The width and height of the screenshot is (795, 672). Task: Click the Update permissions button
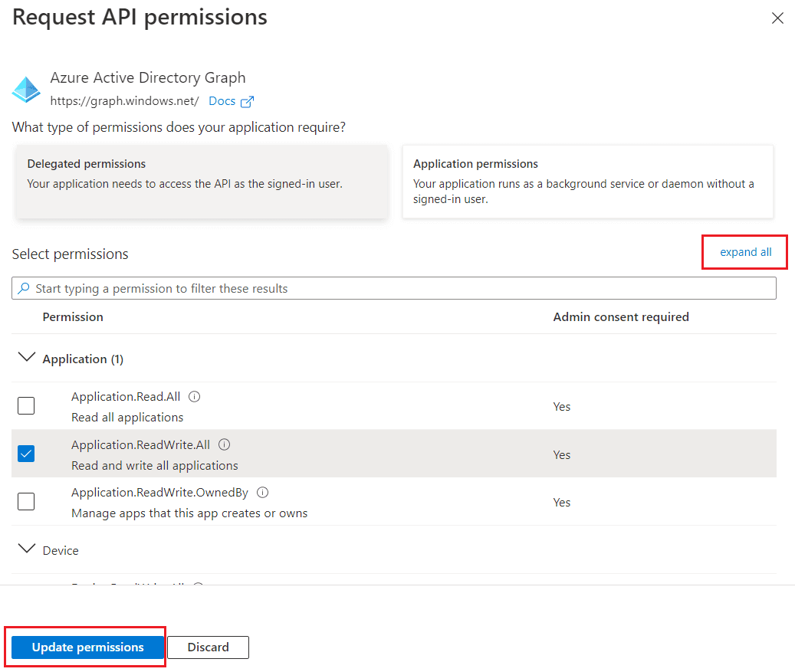click(x=85, y=647)
